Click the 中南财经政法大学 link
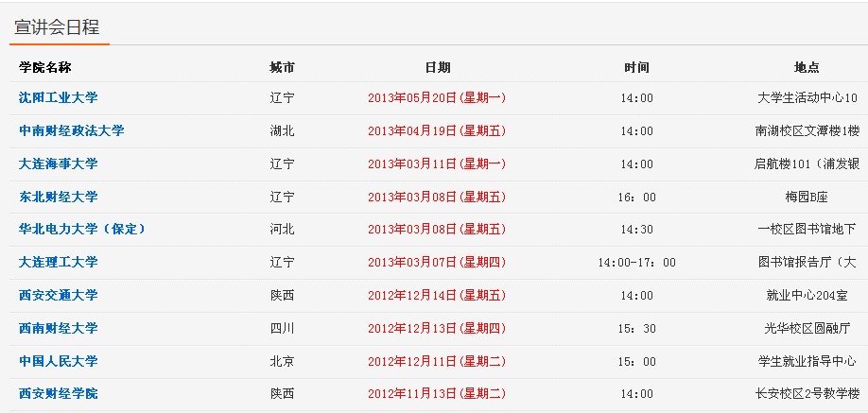 (x=72, y=130)
